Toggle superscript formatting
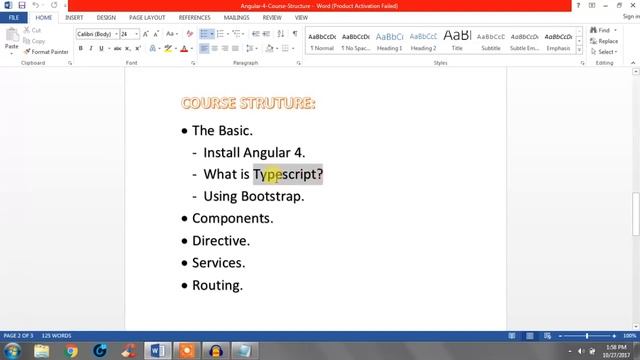The width and height of the screenshot is (640, 360). [138, 49]
